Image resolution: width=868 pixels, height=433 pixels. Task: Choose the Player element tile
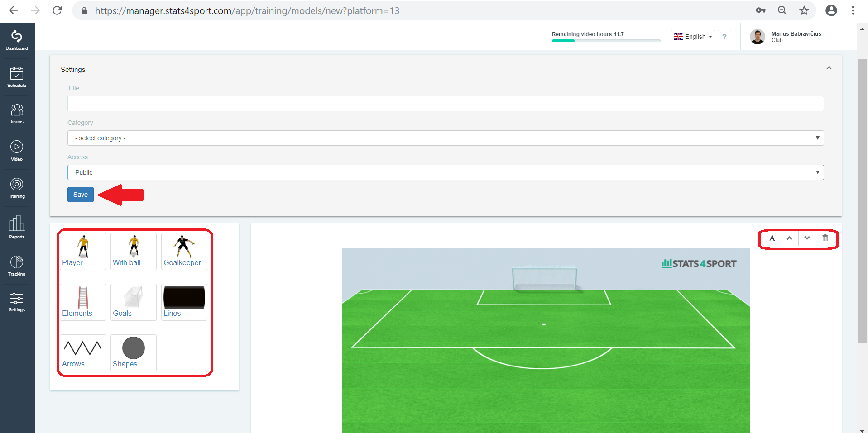(83, 252)
